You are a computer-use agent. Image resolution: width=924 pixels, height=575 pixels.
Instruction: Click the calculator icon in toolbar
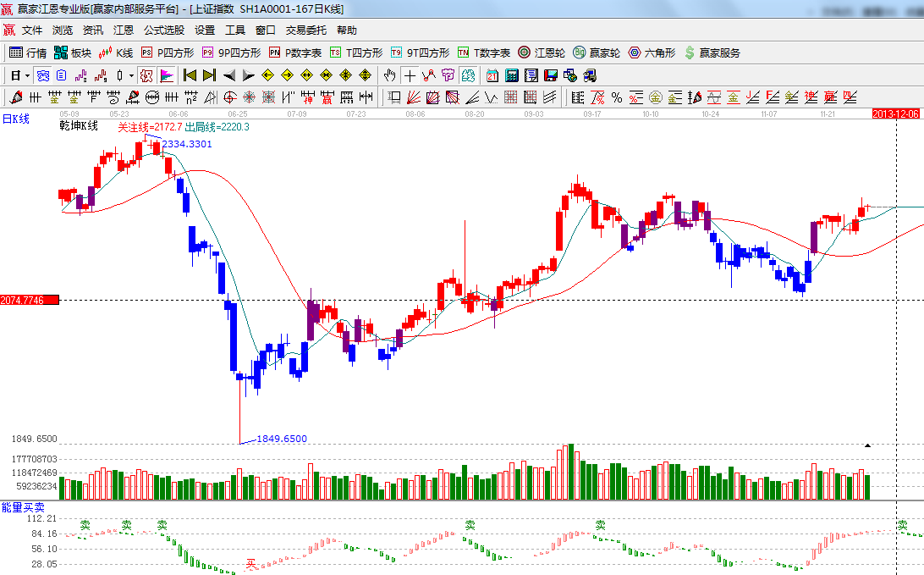click(511, 75)
